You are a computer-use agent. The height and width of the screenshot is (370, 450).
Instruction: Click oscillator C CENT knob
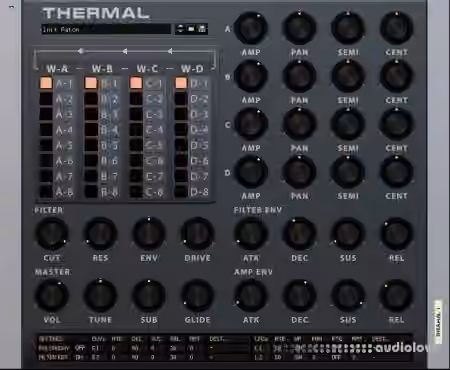pyautogui.click(x=396, y=124)
